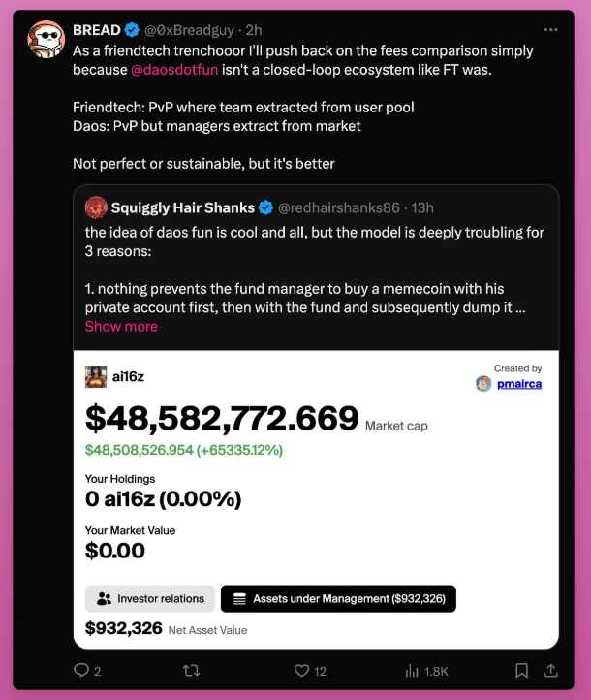Click Squiggly Hair Shanks' verified badge
Image resolution: width=591 pixels, height=700 pixels.
[x=265, y=207]
